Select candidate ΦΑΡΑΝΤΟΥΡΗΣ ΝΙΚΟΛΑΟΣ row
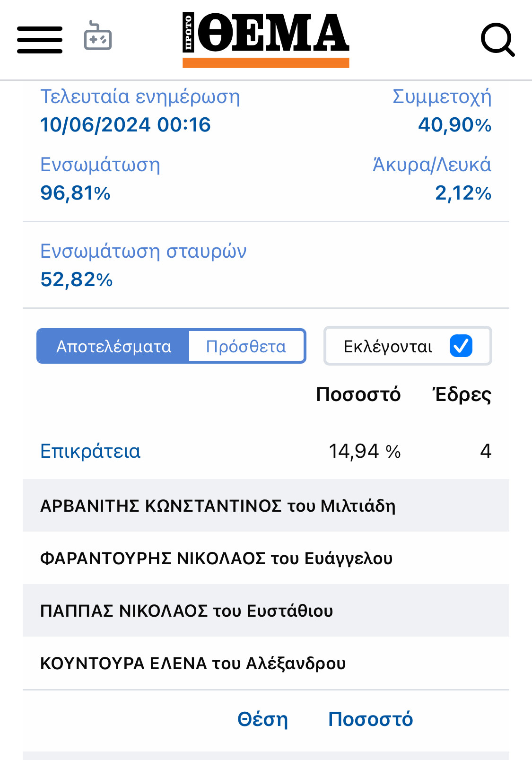Screen dimensions: 532x760 266,558
